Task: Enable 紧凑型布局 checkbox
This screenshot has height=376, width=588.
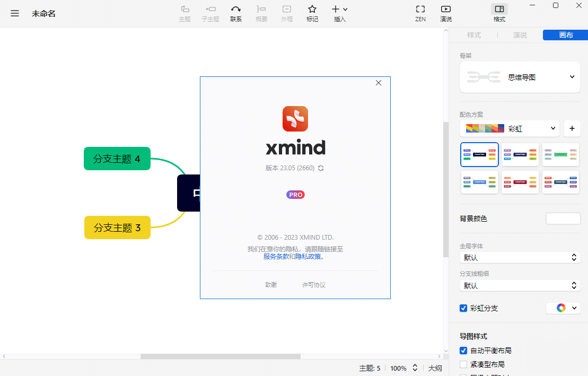Action: [x=463, y=364]
